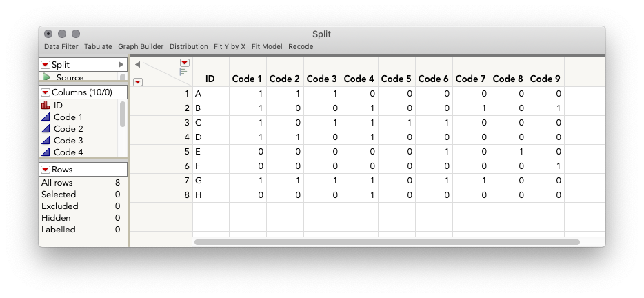This screenshot has height=298, width=644.
Task: Click the Recode toolbar button
Action: [301, 47]
